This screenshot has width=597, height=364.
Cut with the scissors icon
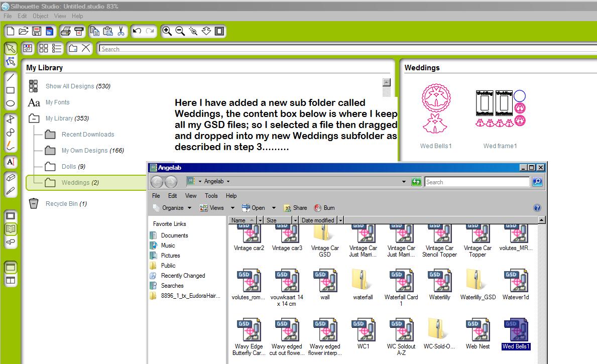[x=121, y=31]
